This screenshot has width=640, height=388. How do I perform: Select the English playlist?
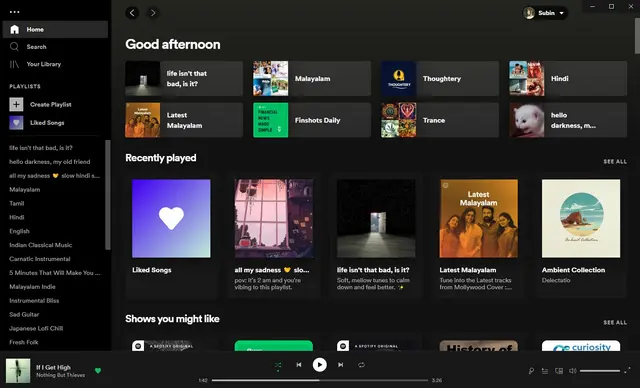tap(19, 231)
